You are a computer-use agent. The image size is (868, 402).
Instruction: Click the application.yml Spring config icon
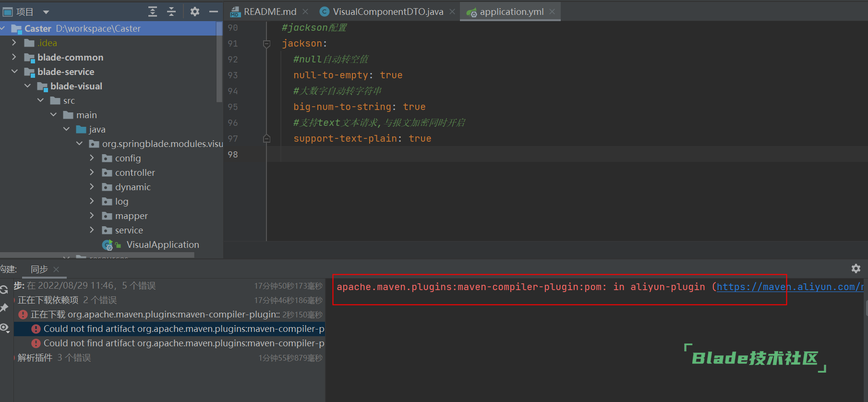pyautogui.click(x=471, y=12)
